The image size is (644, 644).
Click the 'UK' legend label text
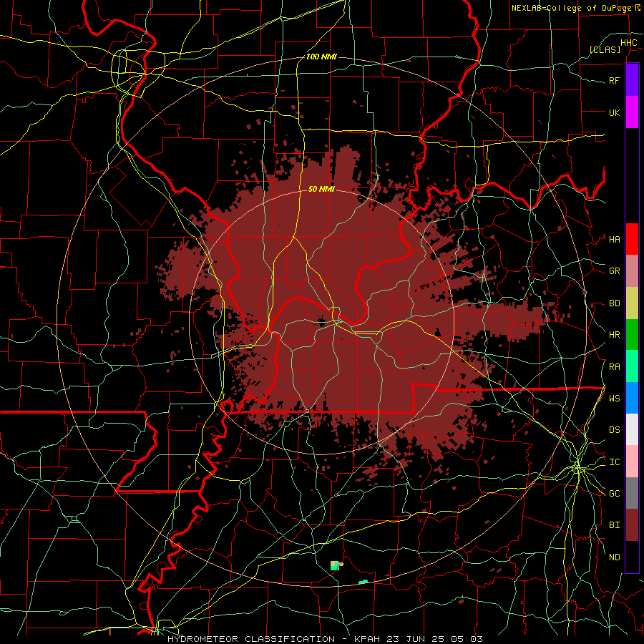click(x=614, y=112)
